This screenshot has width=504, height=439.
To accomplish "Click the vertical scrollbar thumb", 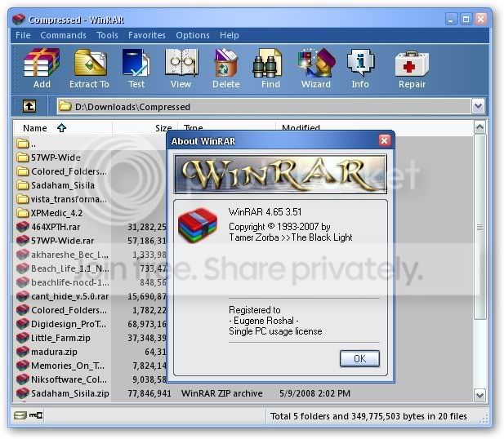I will 479,227.
